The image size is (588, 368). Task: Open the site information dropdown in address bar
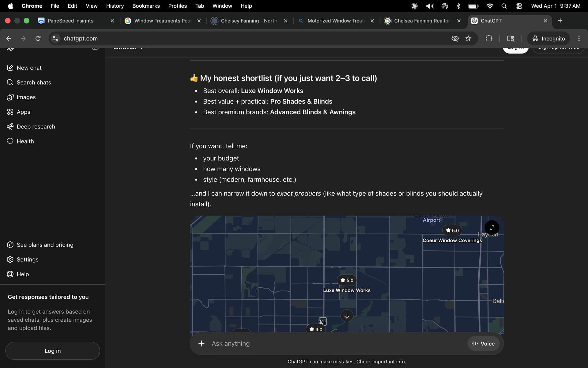55,38
